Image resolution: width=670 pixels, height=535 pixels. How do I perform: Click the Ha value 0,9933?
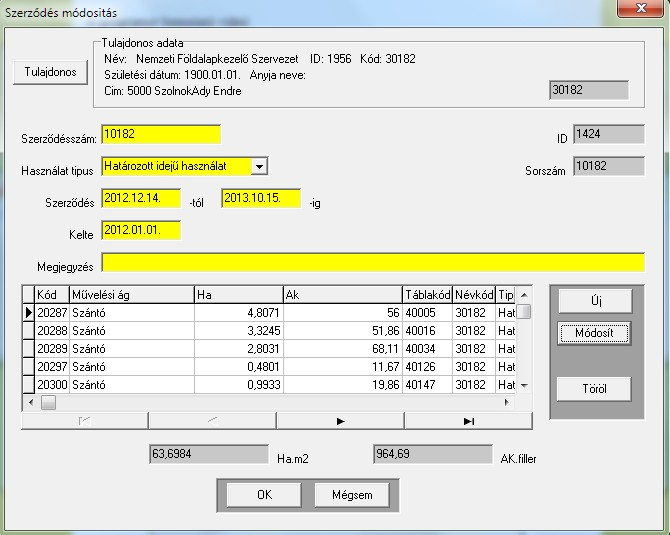239,385
